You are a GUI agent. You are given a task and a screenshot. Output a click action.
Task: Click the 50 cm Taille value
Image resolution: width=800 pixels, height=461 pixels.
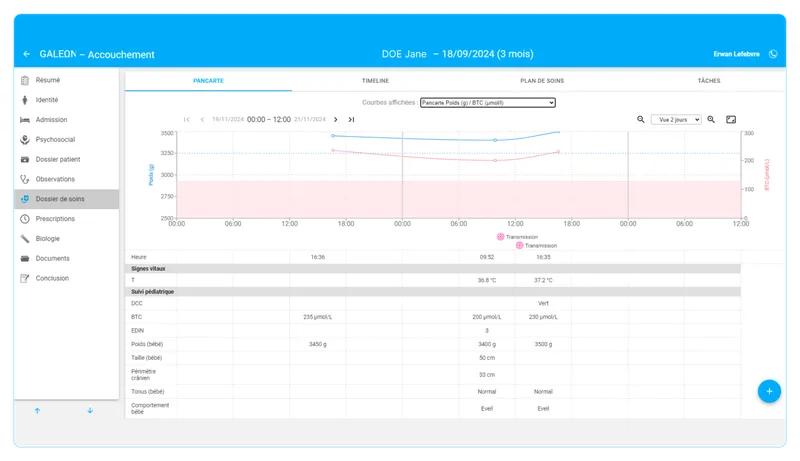[x=487, y=358]
